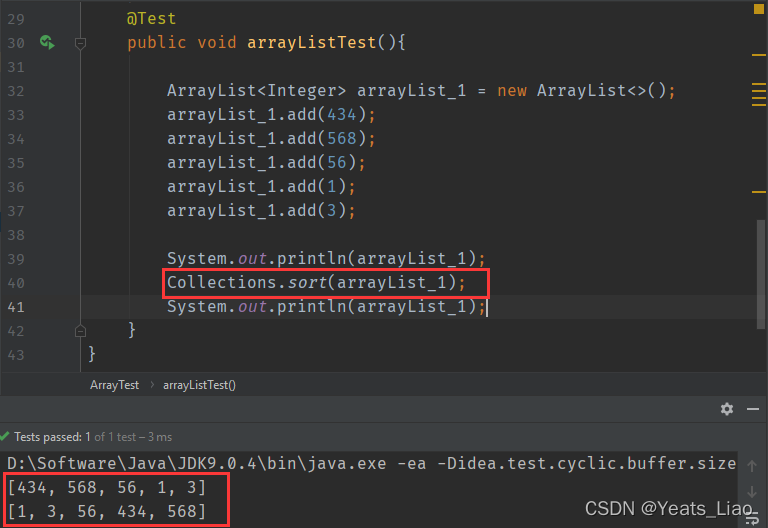Click yellow inspection indicator at top right

point(758,9)
